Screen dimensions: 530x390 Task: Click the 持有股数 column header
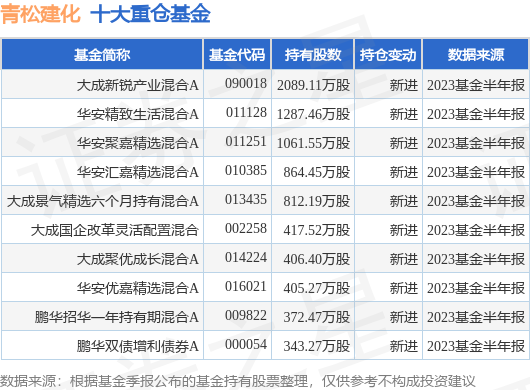(x=313, y=55)
